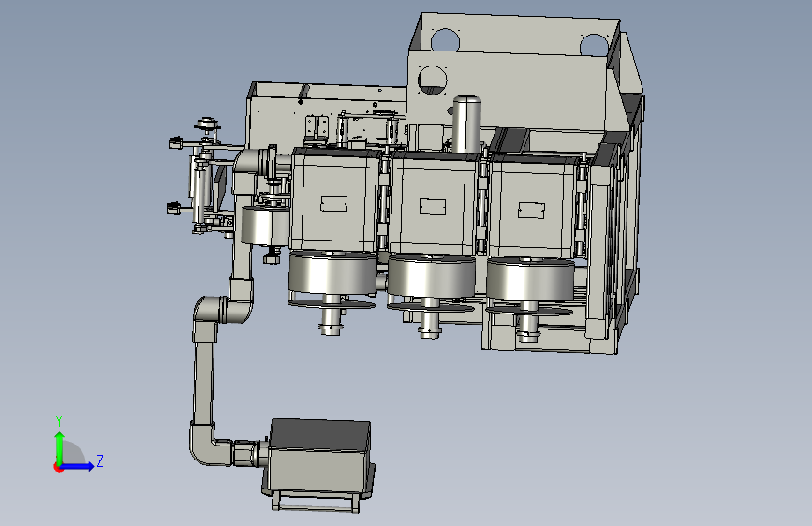Select the rectangular label plate on the left cabinet

pos(334,203)
